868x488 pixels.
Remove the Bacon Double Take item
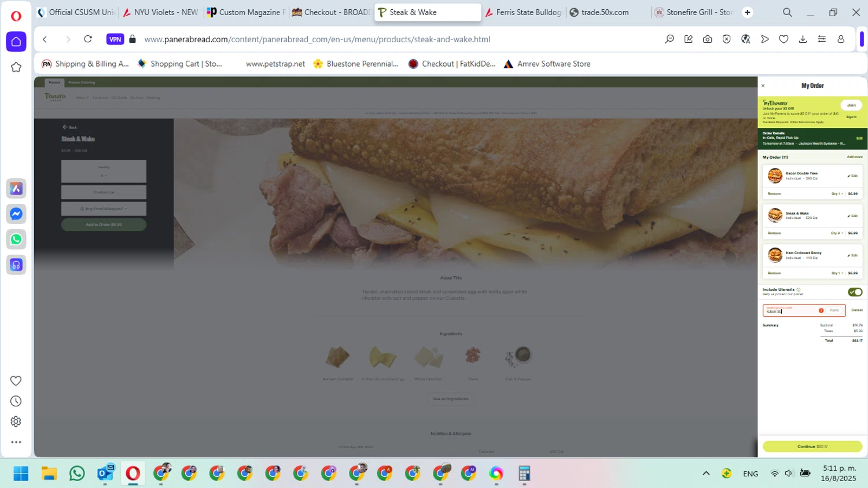click(x=774, y=194)
